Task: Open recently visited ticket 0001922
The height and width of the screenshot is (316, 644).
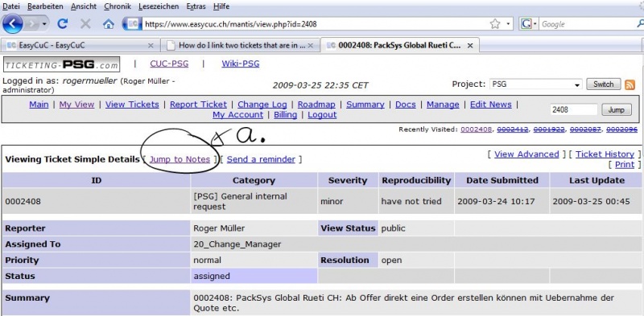Action: point(549,129)
